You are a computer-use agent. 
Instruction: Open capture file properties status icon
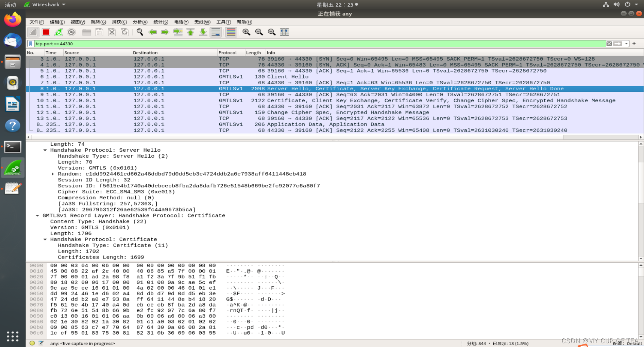(x=41, y=343)
